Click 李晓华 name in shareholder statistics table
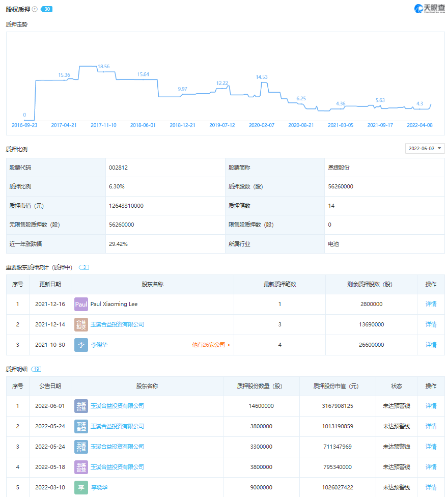Image resolution: width=448 pixels, height=497 pixels. pos(99,345)
